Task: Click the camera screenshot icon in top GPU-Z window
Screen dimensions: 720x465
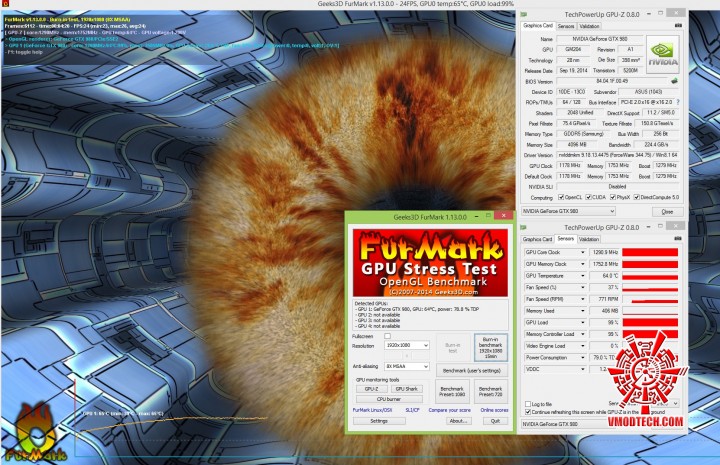Action: tap(678, 26)
